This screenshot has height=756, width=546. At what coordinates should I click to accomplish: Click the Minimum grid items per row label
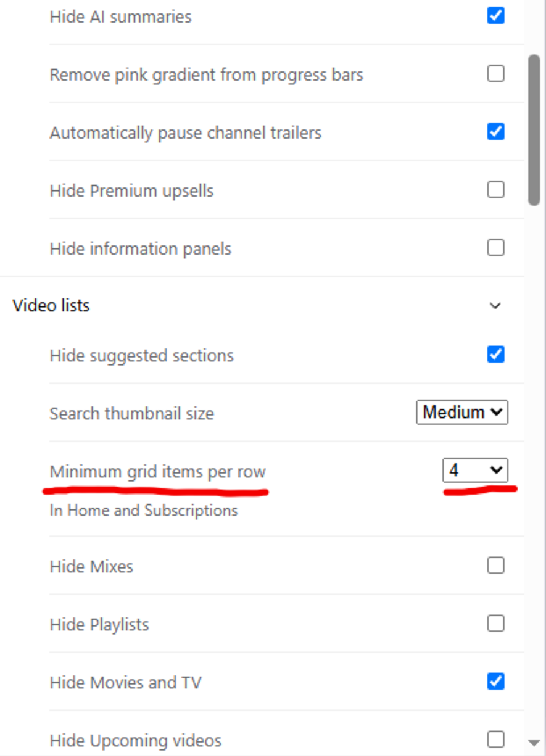click(x=157, y=471)
